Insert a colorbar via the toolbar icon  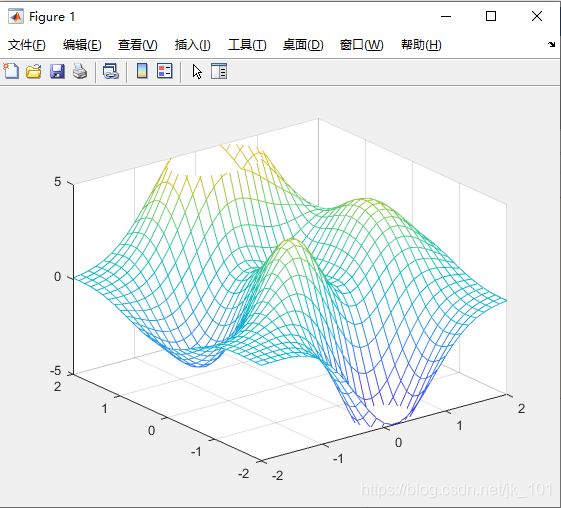[142, 71]
